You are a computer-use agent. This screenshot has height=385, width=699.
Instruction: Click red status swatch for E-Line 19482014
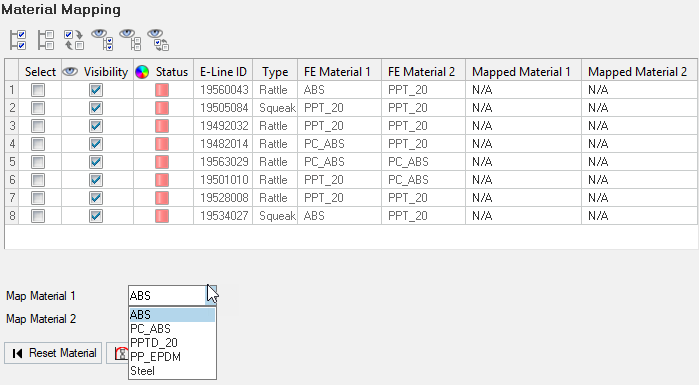tap(162, 144)
